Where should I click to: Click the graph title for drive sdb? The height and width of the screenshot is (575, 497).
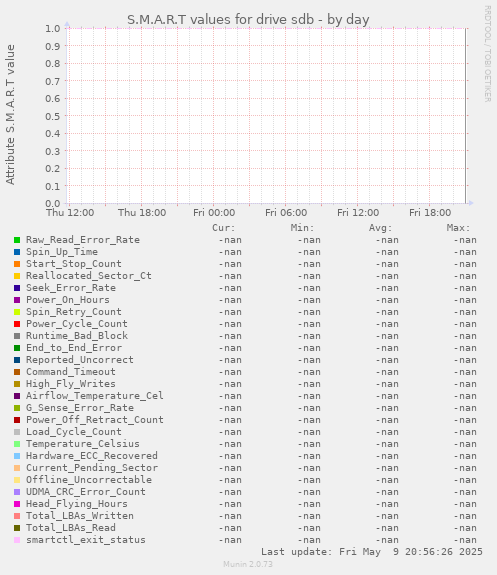tap(248, 19)
